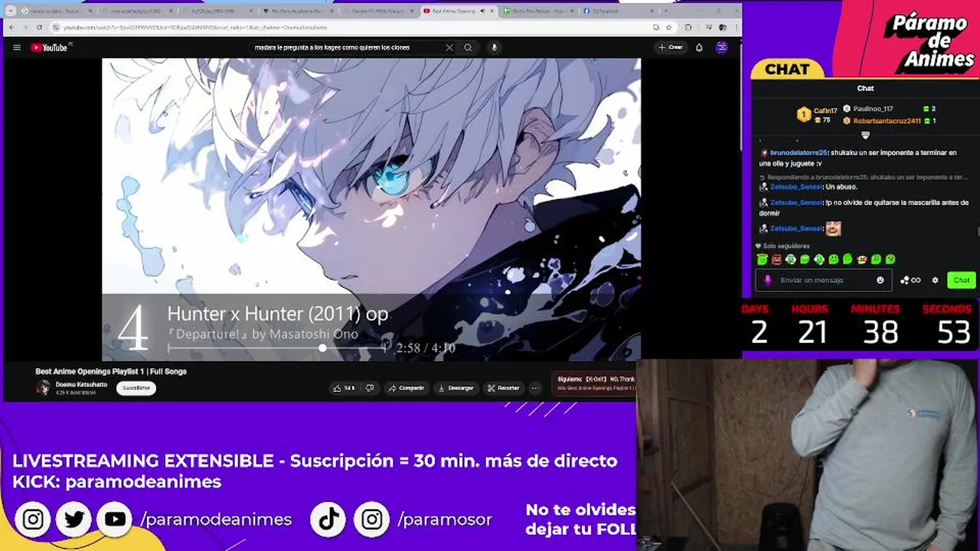The width and height of the screenshot is (980, 551).
Task: Click video title Best Anime Openings Playlist 1
Action: click(111, 371)
